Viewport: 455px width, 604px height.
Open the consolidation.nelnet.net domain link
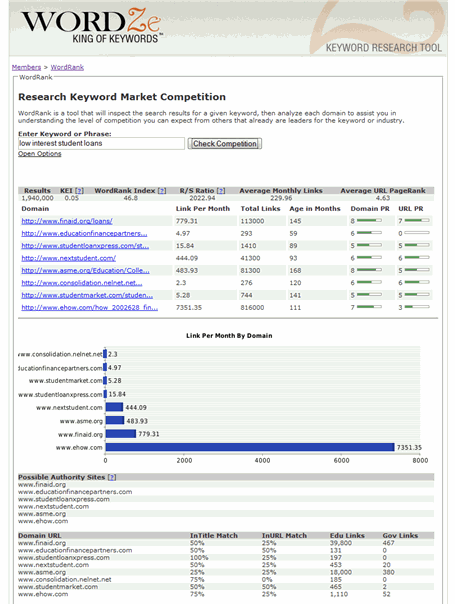pos(82,283)
